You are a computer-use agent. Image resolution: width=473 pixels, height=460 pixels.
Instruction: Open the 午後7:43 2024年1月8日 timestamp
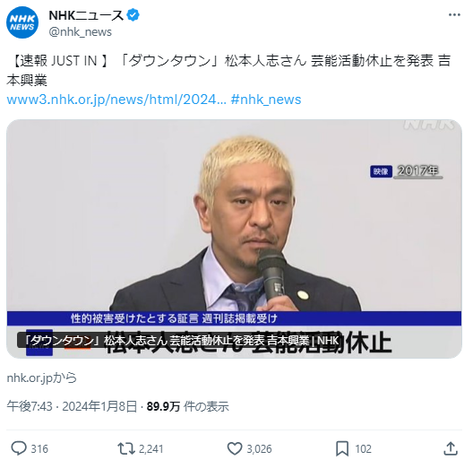[72, 406]
